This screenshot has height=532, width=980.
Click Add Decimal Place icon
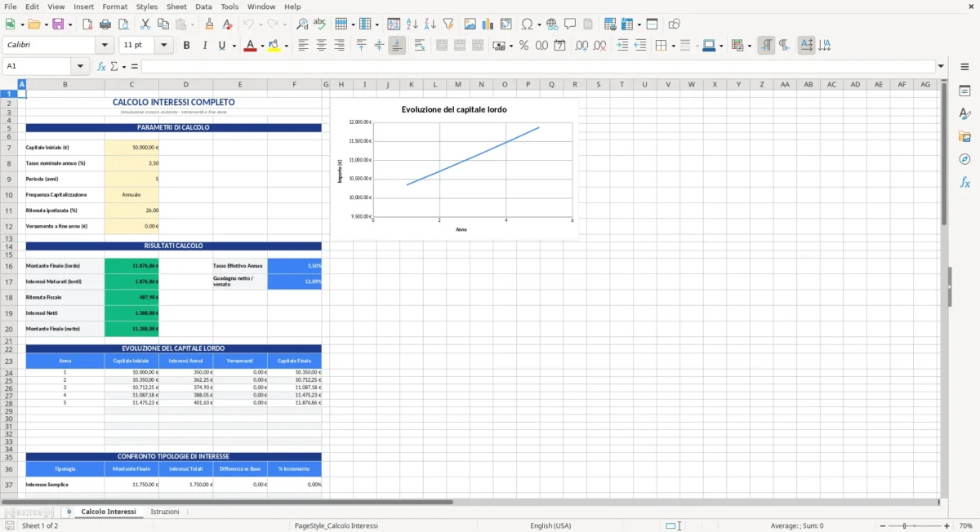pos(582,46)
